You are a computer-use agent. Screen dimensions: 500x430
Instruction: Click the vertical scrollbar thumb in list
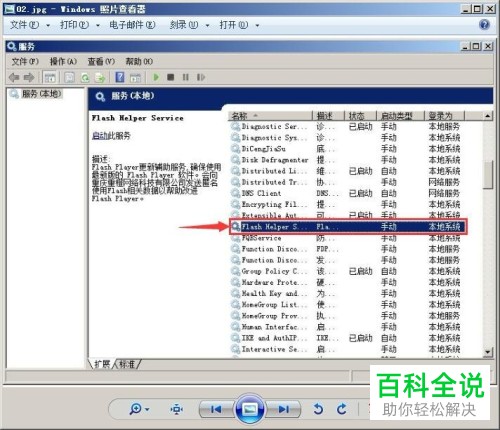click(x=488, y=175)
